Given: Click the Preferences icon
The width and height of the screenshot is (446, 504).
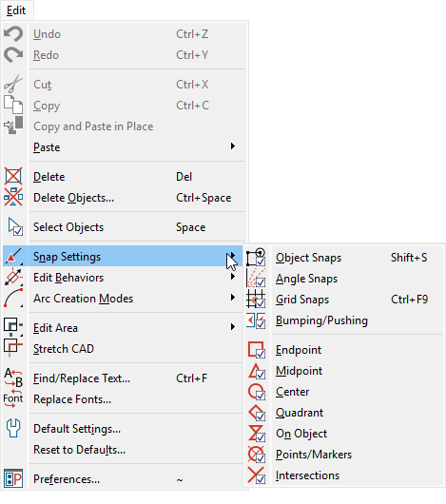Looking at the screenshot, I should pyautogui.click(x=13, y=478).
